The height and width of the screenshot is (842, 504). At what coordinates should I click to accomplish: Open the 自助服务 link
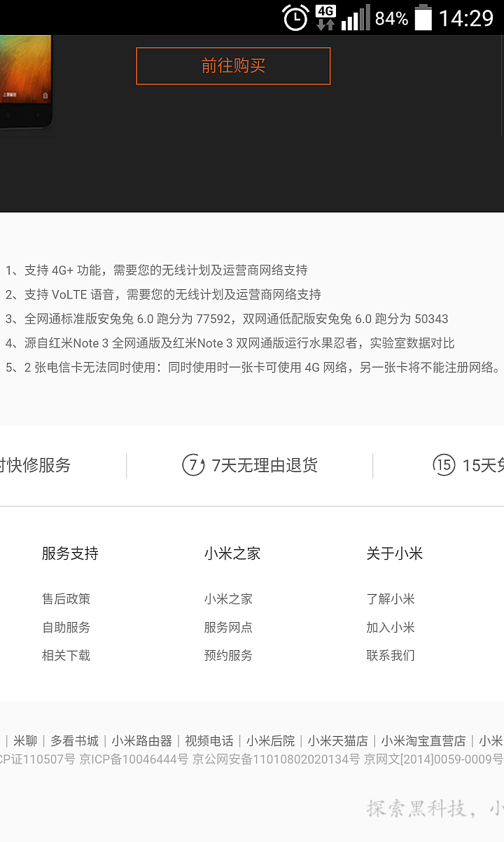coord(66,627)
